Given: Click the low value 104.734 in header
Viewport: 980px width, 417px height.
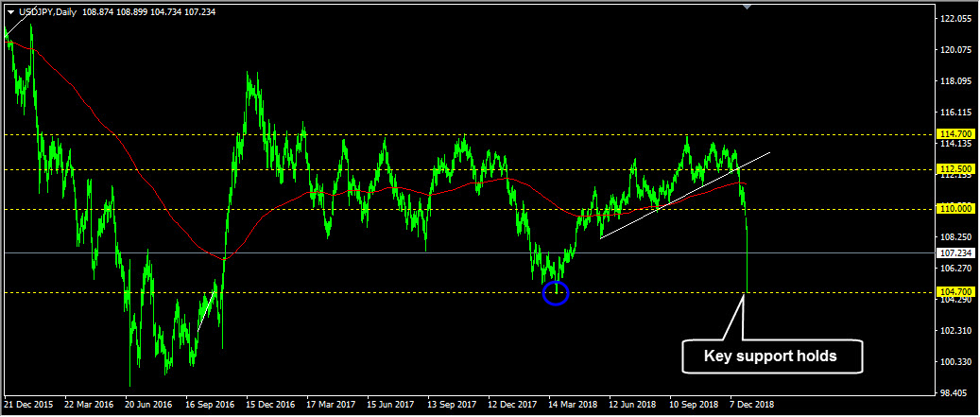Looking at the screenshot, I should [x=166, y=12].
